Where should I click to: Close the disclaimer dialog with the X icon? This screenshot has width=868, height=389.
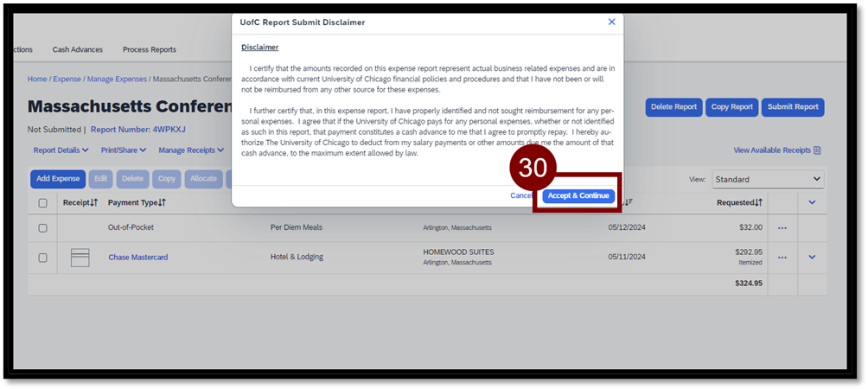click(x=612, y=22)
